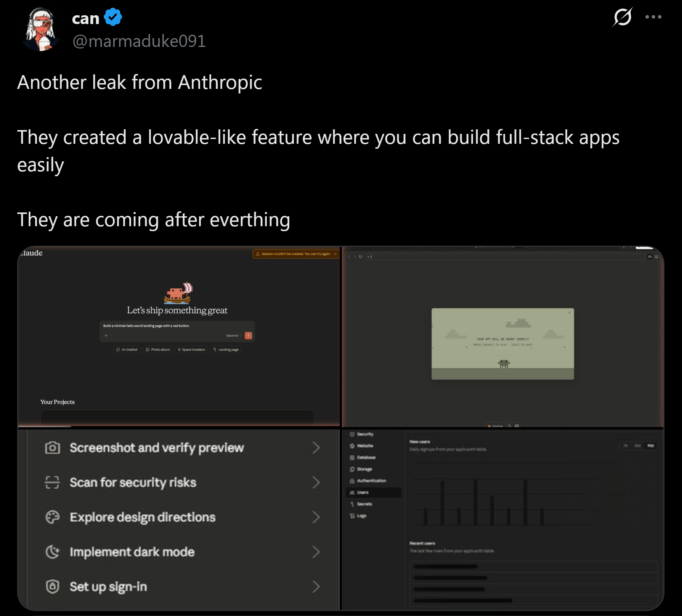The height and width of the screenshot is (616, 682).
Task: Click the warning triangle in session error toast
Action: click(x=258, y=254)
